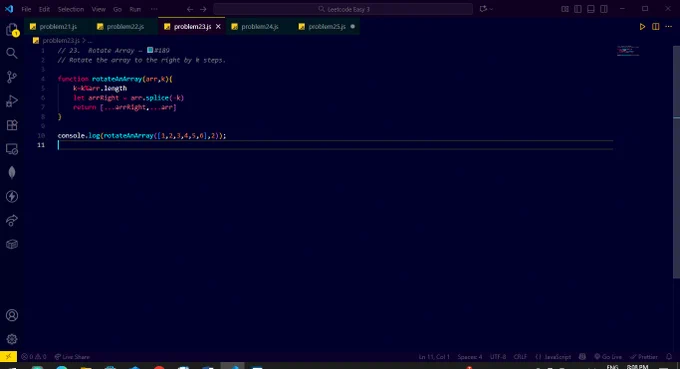Open the View menu
This screenshot has height=369, width=680.
click(98, 9)
